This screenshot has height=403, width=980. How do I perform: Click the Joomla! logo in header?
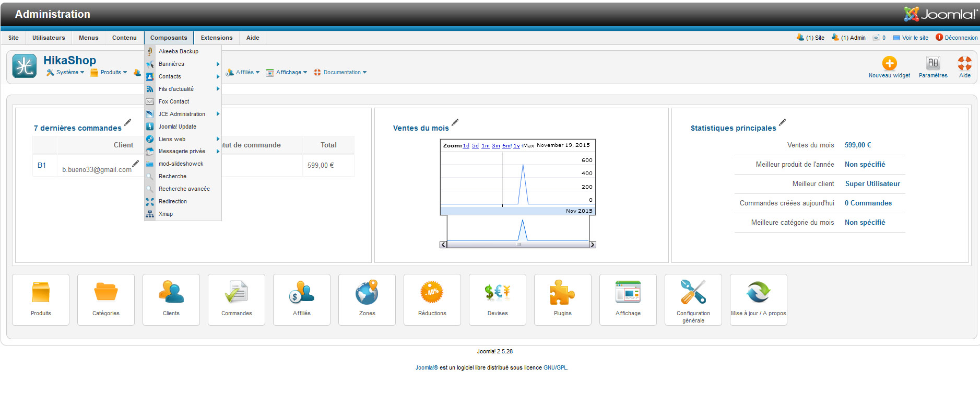[x=941, y=14]
